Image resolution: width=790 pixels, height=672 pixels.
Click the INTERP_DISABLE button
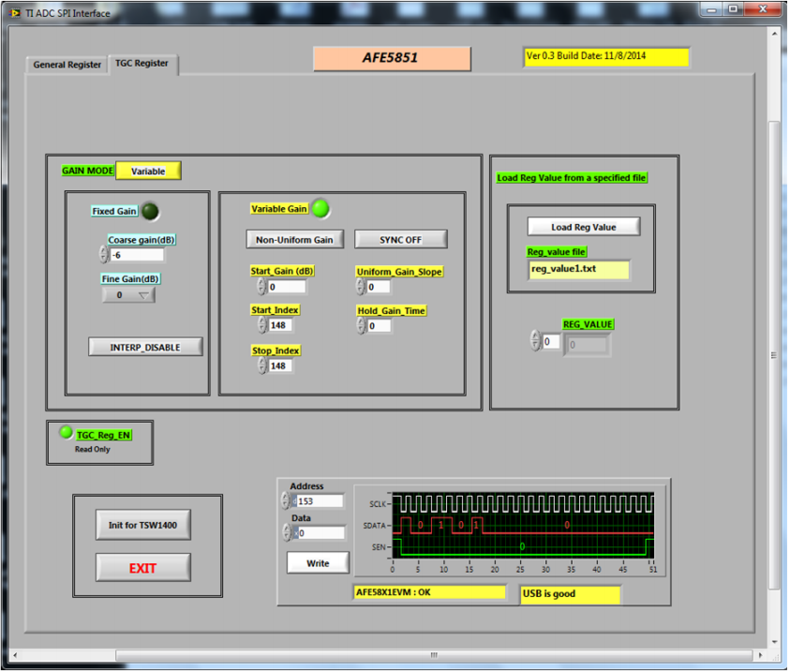coord(144,346)
